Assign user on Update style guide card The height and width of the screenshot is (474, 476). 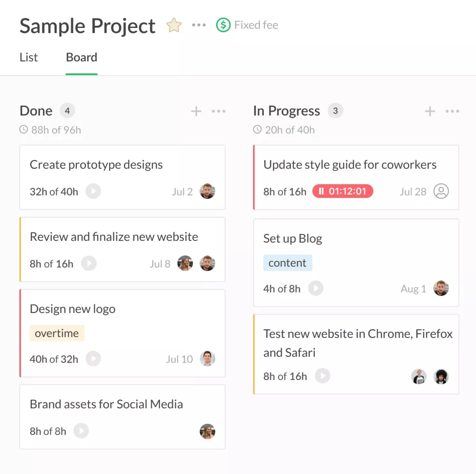click(x=441, y=191)
